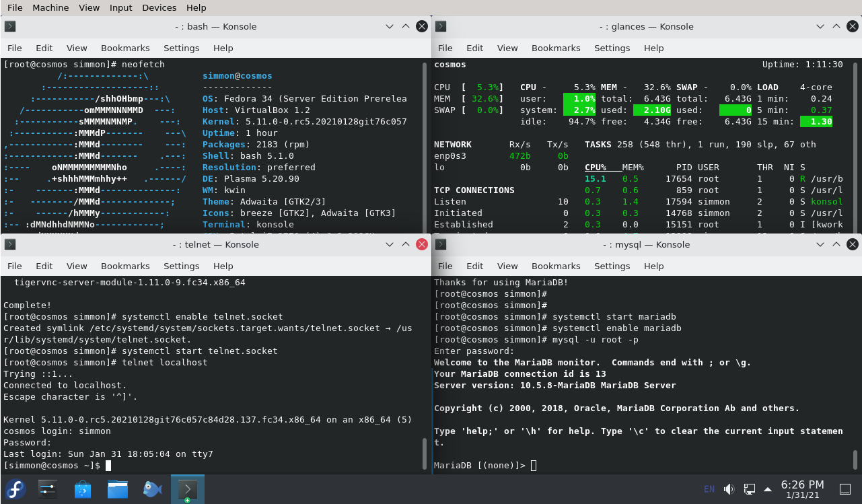Viewport: 862px width, 504px height.
Task: Open File menu in glances Konsole
Action: (445, 48)
